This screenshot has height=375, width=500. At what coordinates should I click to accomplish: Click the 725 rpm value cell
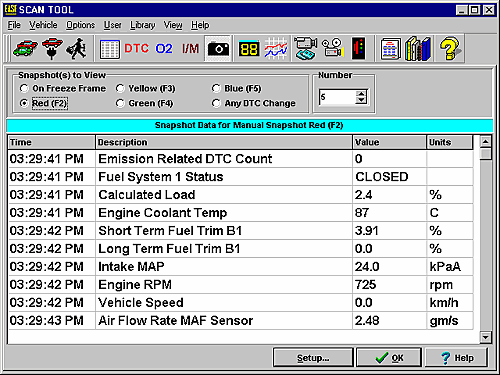tap(389, 285)
